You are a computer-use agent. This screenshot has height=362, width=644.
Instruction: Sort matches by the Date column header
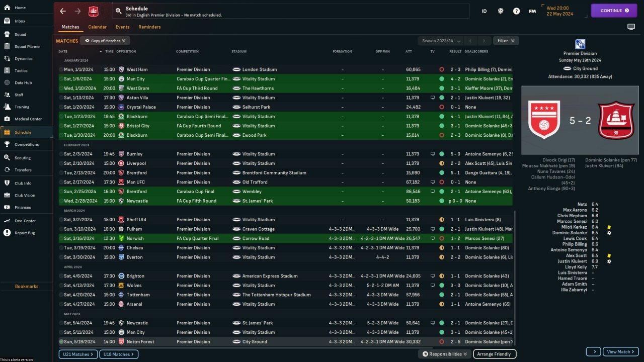[x=63, y=51]
